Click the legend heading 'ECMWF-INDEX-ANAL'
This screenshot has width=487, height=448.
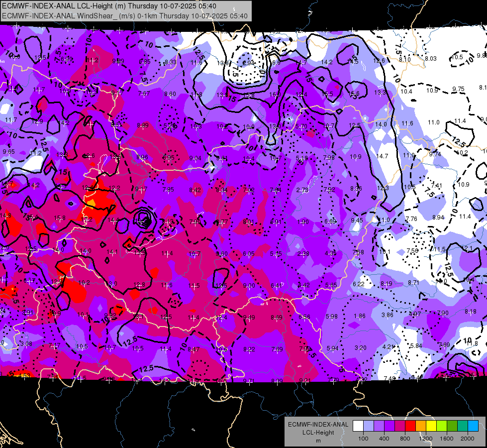(x=318, y=425)
